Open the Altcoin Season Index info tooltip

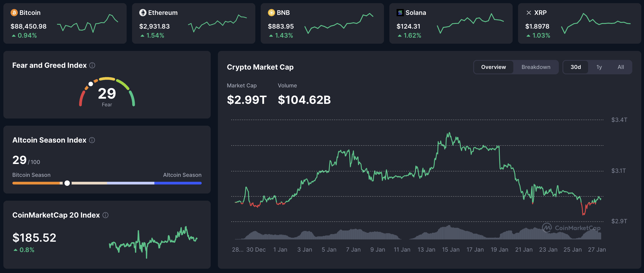point(91,140)
